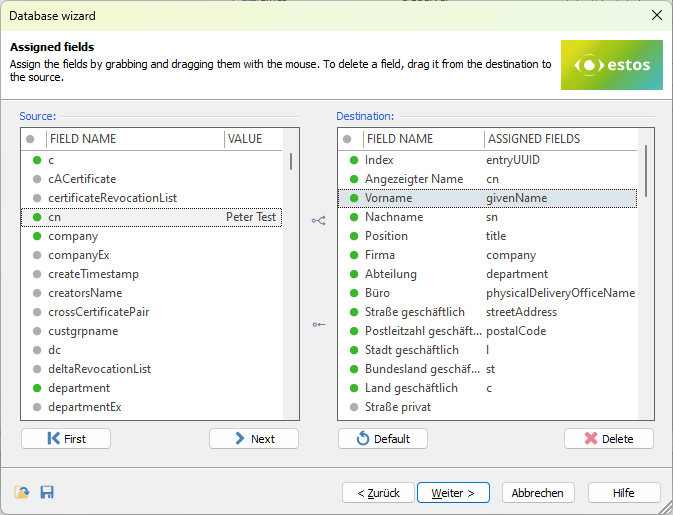Click the open configuration folder icon
The image size is (673, 515).
(x=22, y=492)
